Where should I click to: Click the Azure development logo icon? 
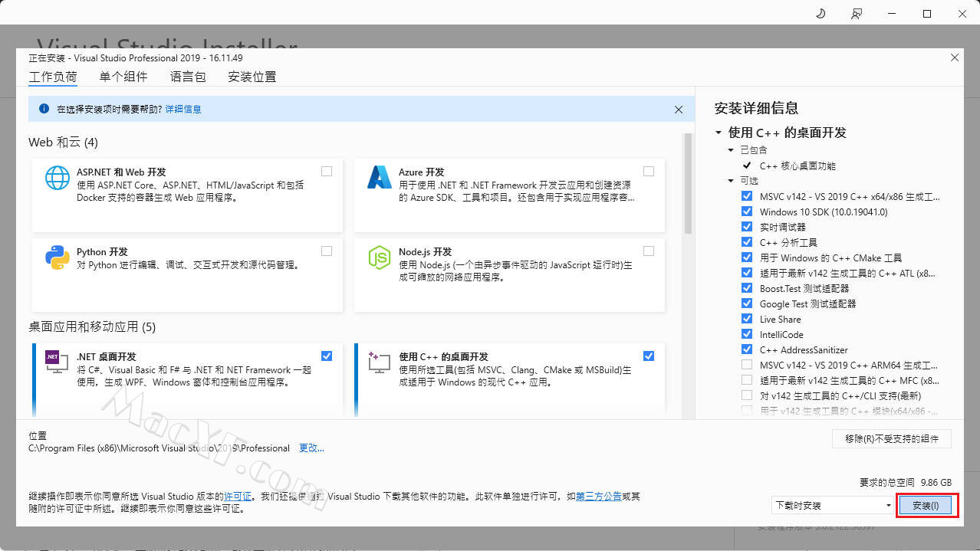(380, 178)
